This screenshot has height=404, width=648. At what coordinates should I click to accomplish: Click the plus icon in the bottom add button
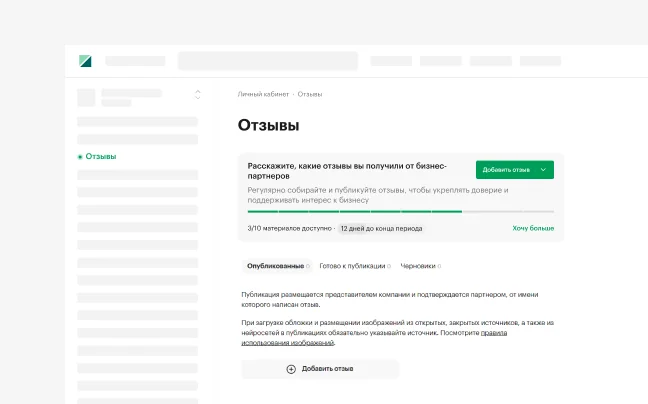pyautogui.click(x=291, y=369)
